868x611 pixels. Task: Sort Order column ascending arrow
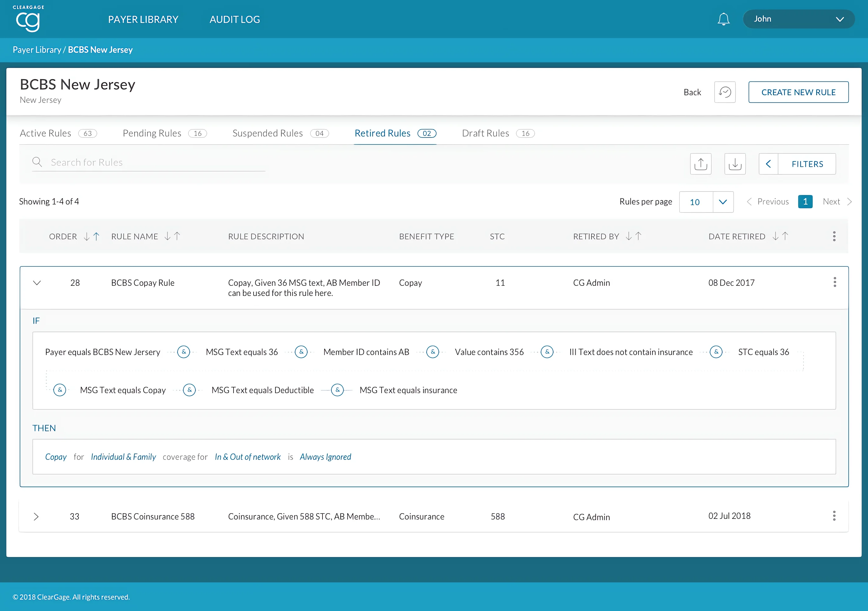click(x=96, y=237)
